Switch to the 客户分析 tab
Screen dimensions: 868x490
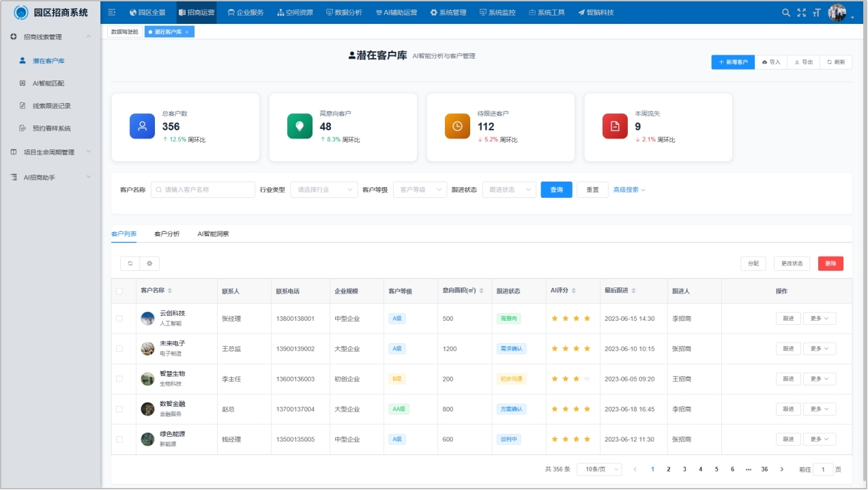pos(166,233)
